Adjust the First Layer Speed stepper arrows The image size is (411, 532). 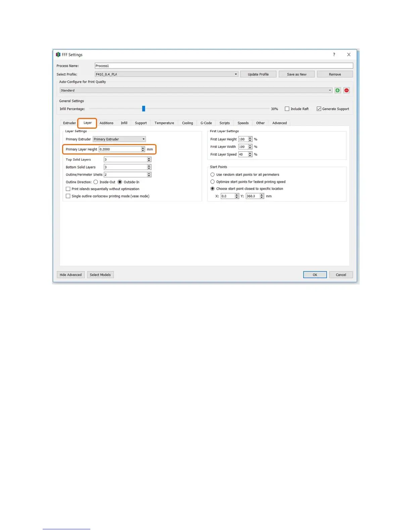pyautogui.click(x=250, y=154)
